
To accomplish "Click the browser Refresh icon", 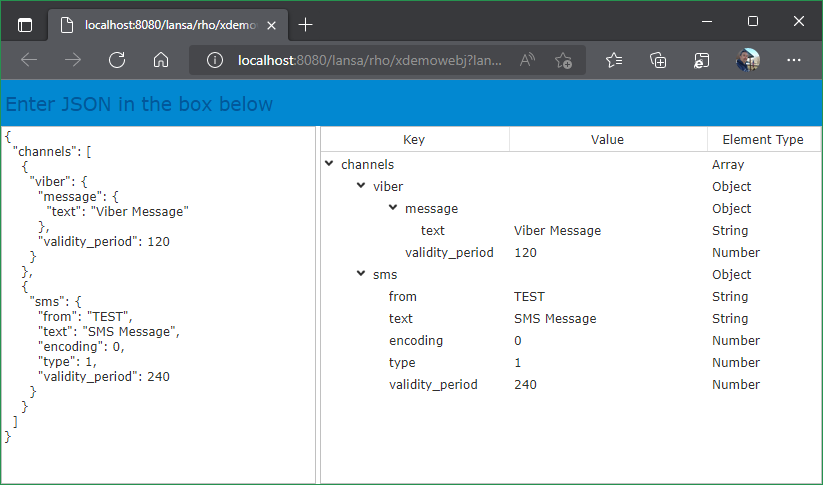I will click(117, 60).
